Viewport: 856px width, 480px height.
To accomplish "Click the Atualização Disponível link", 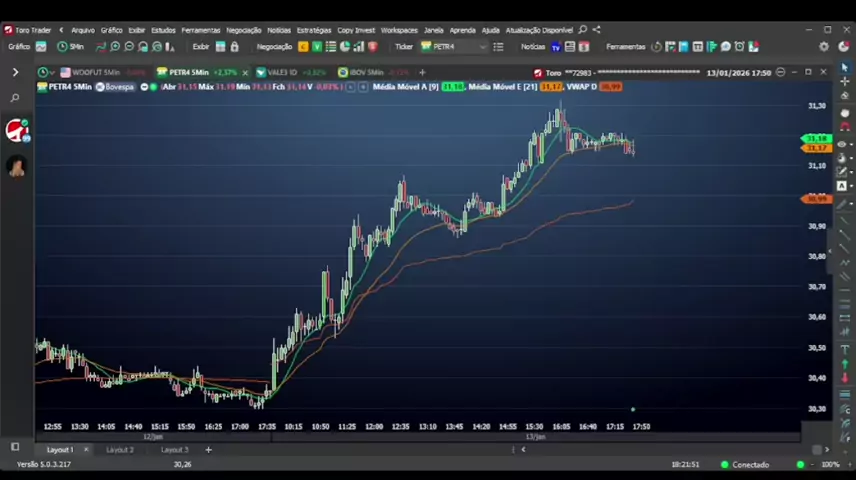I will (539, 30).
